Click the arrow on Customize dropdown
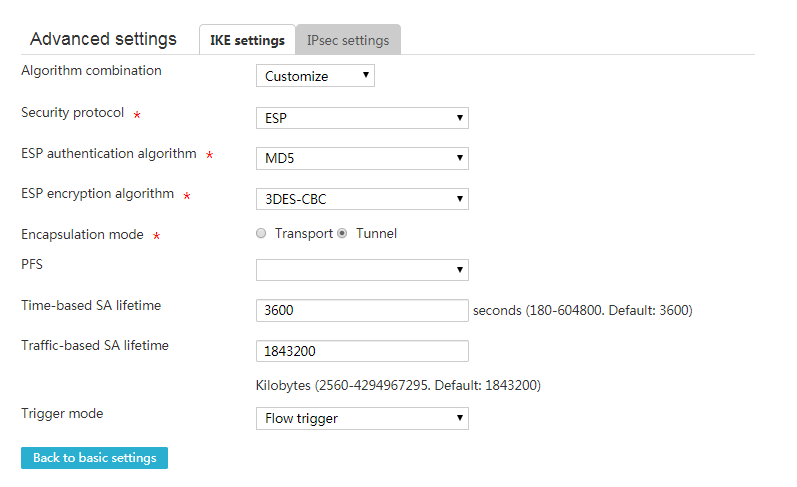The width and height of the screenshot is (797, 487). (x=365, y=75)
